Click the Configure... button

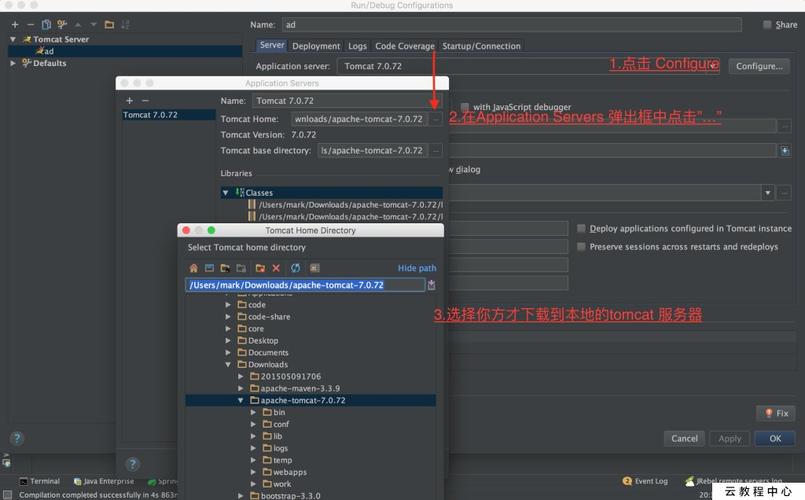pyautogui.click(x=759, y=66)
